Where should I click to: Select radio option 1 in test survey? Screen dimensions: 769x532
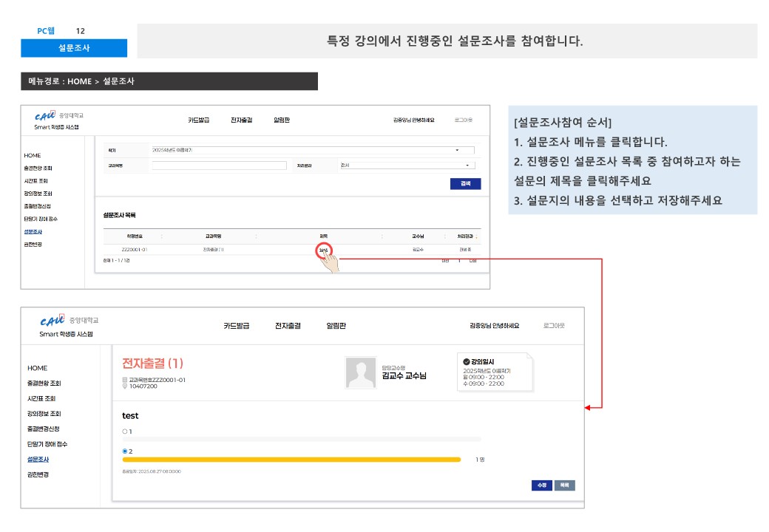click(x=124, y=432)
